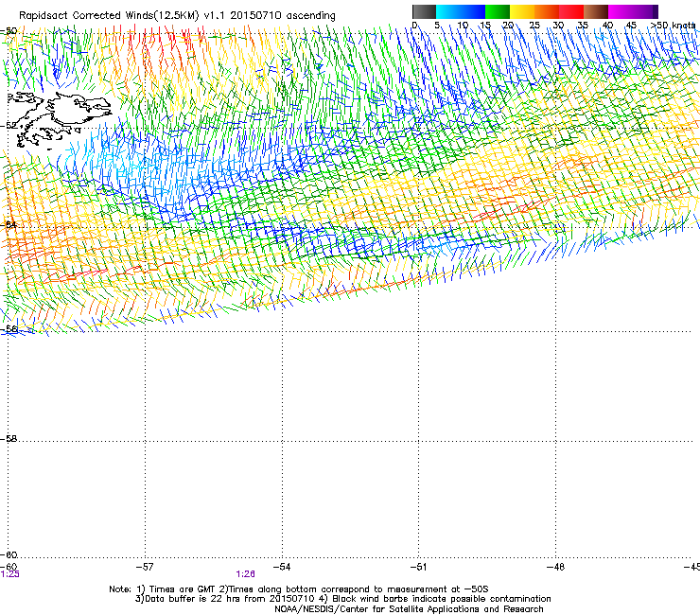Click the green 15-20 knots color bar segment

pyautogui.click(x=498, y=11)
